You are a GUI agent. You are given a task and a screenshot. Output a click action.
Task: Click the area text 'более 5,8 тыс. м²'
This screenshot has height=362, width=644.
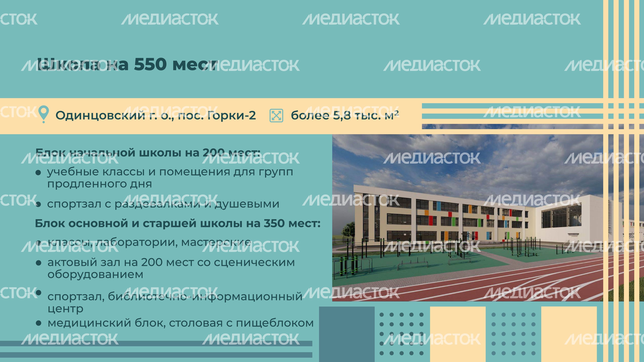(345, 115)
